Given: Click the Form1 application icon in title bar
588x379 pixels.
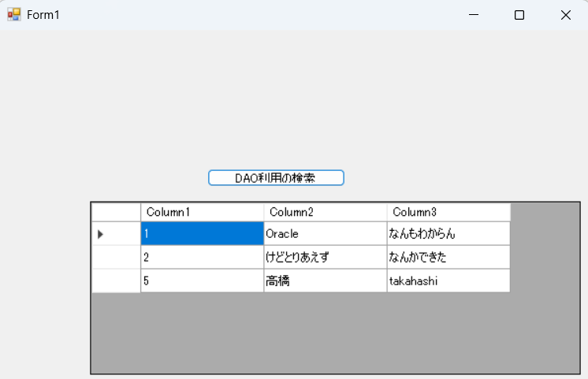Looking at the screenshot, I should 14,15.
